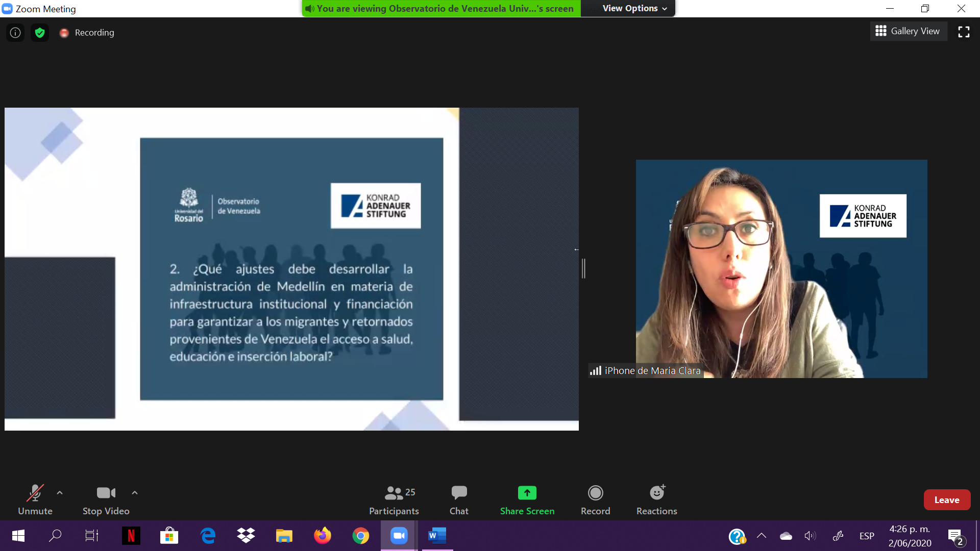Leave the meeting
This screenshot has height=551, width=980.
(946, 500)
